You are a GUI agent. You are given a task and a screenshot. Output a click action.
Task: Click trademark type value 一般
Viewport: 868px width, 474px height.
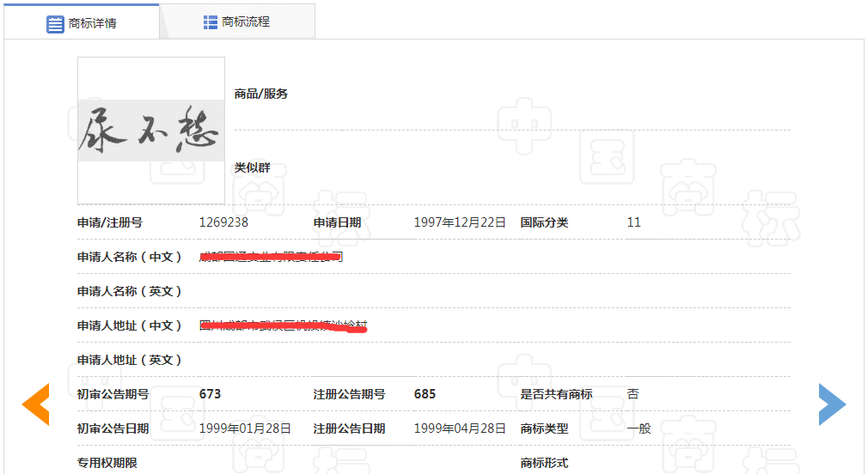[x=639, y=428]
